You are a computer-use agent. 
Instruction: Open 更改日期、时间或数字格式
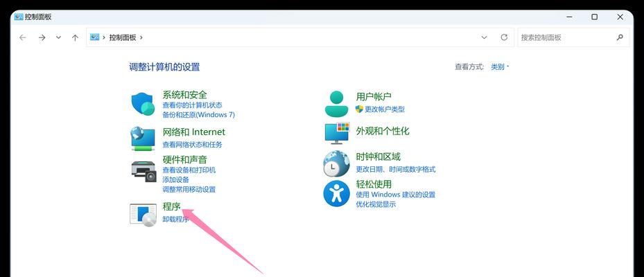(x=396, y=169)
